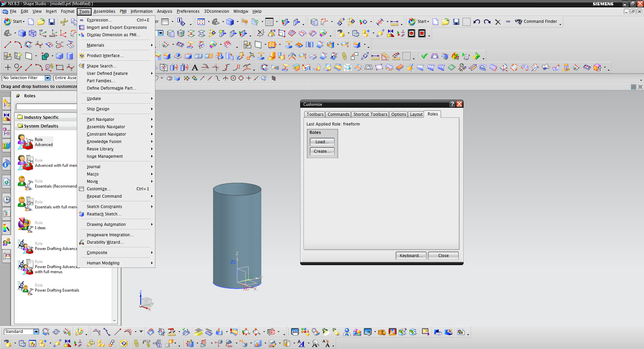Select the Text 'A' curve tool
Image resolution: width=644 pixels, height=349 pixels.
click(x=195, y=67)
